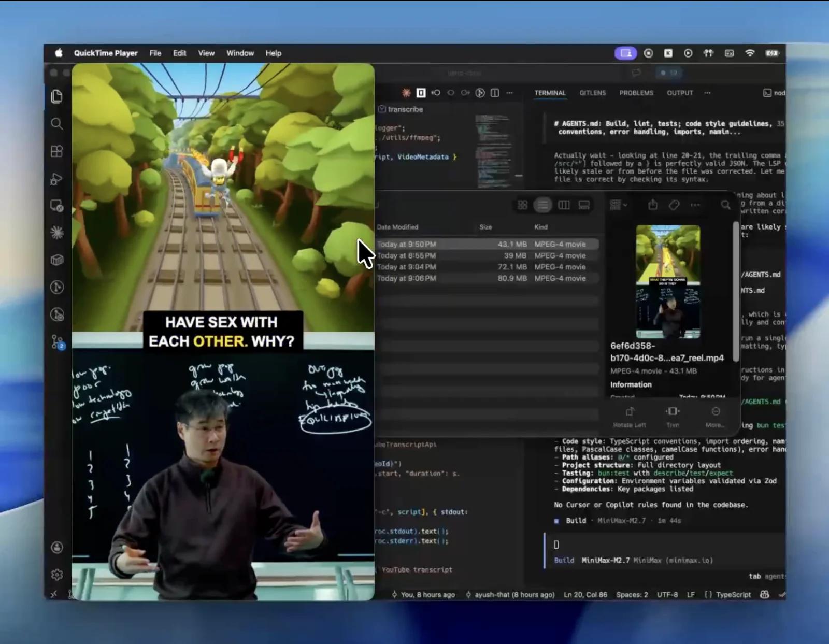Switch Finder to list view
Image resolution: width=829 pixels, height=644 pixels.
point(543,205)
